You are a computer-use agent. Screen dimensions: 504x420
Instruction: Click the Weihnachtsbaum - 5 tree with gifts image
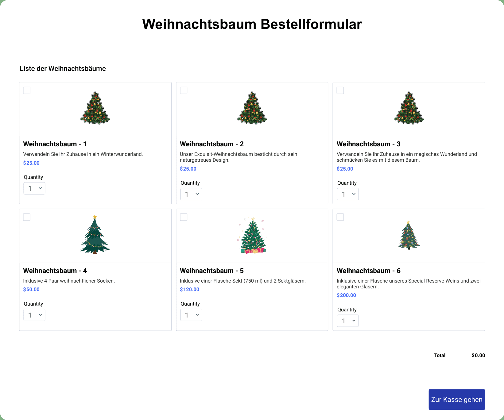(x=252, y=235)
